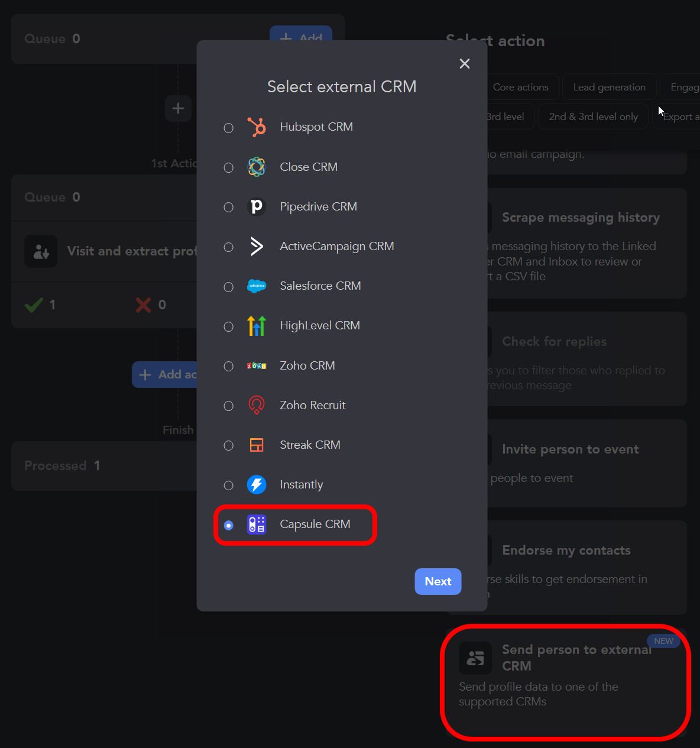Click the HighLevel arrows logo
The image size is (700, 748).
tap(257, 326)
